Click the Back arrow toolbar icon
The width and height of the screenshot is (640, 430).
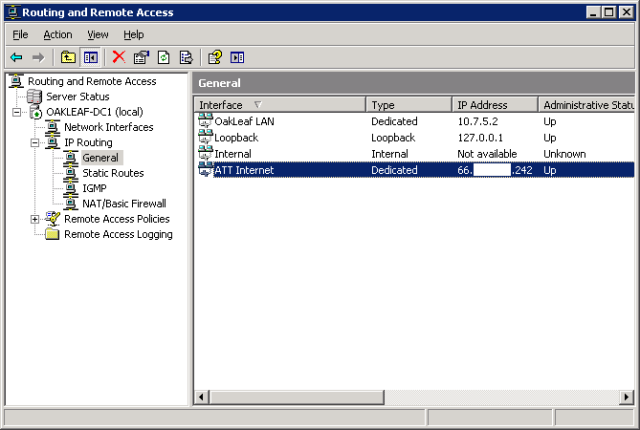point(16,57)
